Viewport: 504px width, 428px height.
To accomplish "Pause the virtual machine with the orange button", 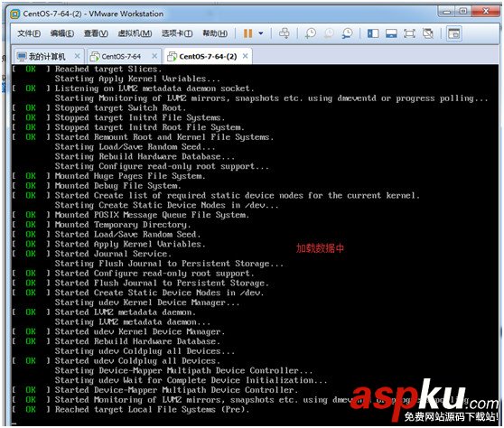I will coord(247,33).
